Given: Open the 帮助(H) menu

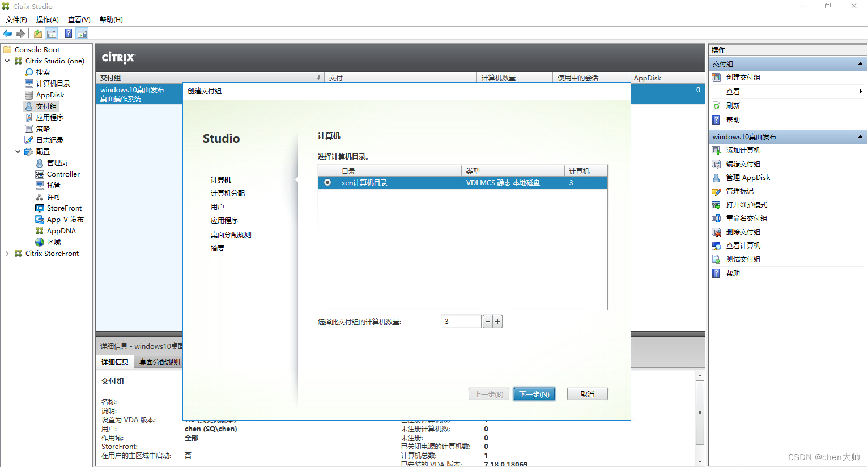Looking at the screenshot, I should pyautogui.click(x=111, y=20).
